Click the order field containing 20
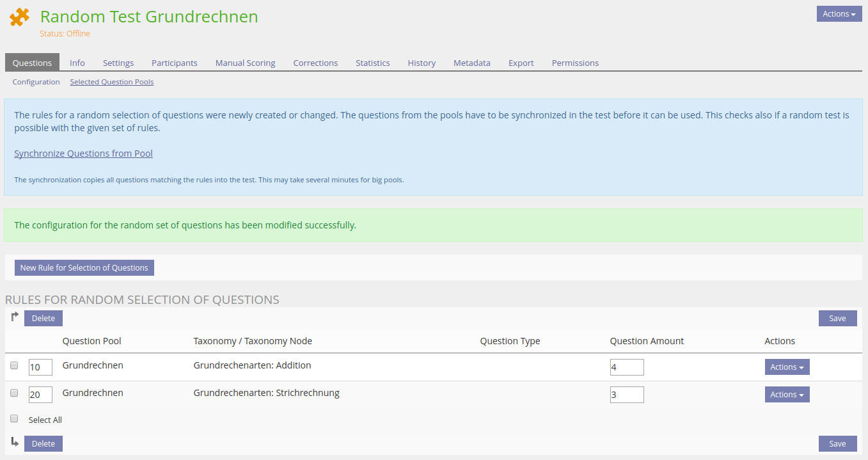The image size is (868, 460). coord(40,395)
